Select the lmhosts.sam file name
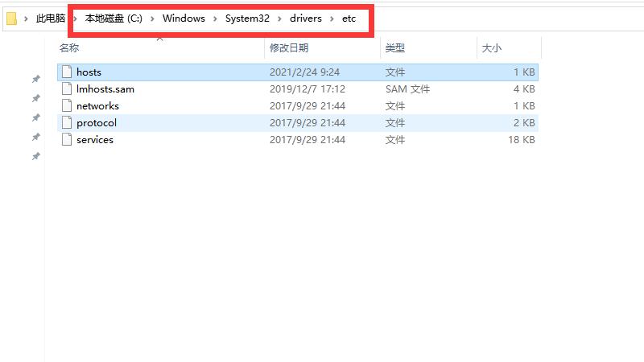Screen dimensions: 644x362 [x=105, y=89]
